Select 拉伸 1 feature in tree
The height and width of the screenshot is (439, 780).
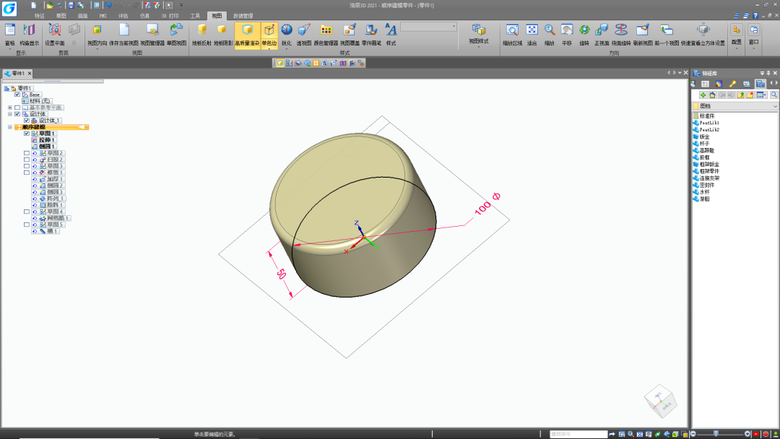coord(46,140)
